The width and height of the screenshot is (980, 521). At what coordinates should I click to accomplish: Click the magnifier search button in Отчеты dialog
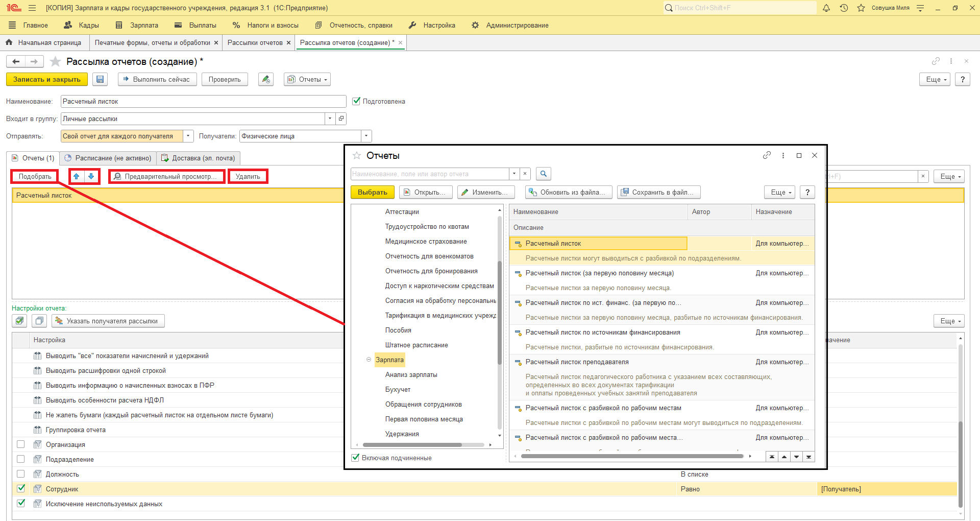point(544,174)
